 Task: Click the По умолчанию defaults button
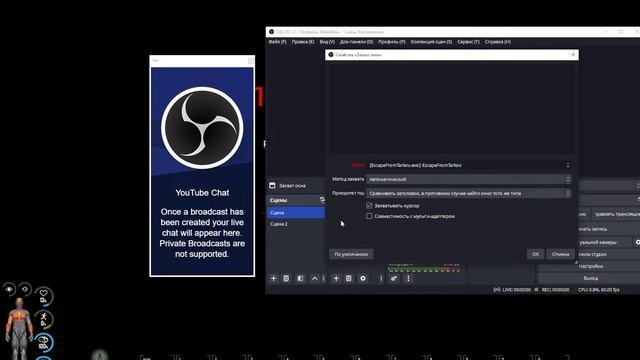351,254
